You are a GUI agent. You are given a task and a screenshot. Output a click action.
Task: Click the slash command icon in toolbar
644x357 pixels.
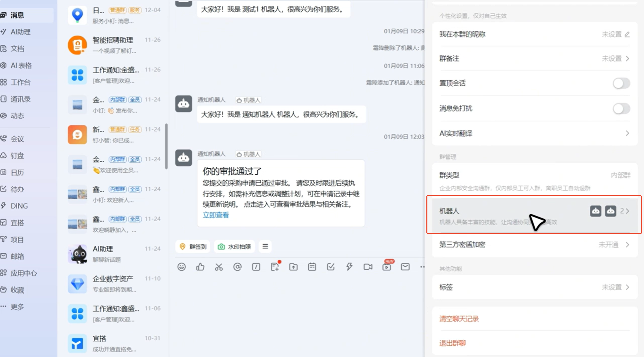[x=256, y=267]
